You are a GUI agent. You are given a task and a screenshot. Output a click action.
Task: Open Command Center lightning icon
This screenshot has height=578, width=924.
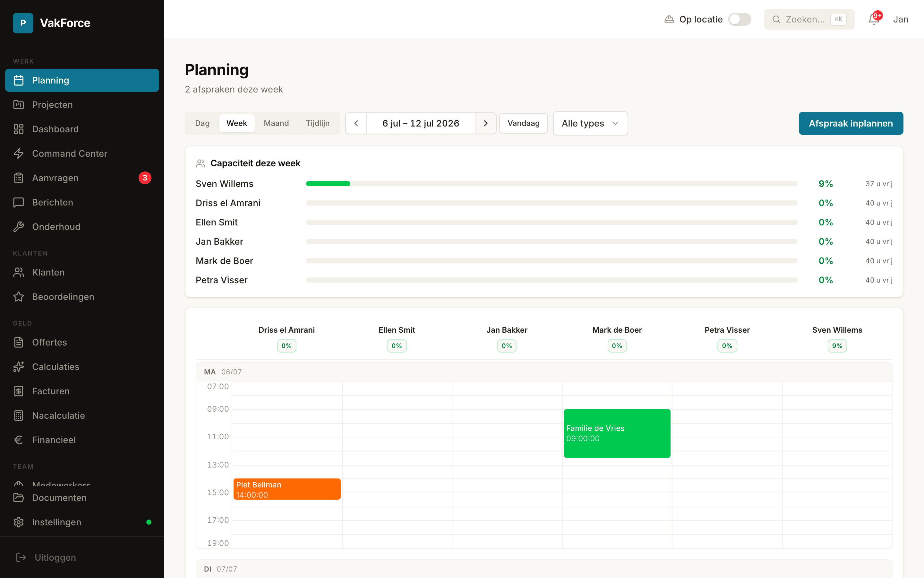coord(19,154)
